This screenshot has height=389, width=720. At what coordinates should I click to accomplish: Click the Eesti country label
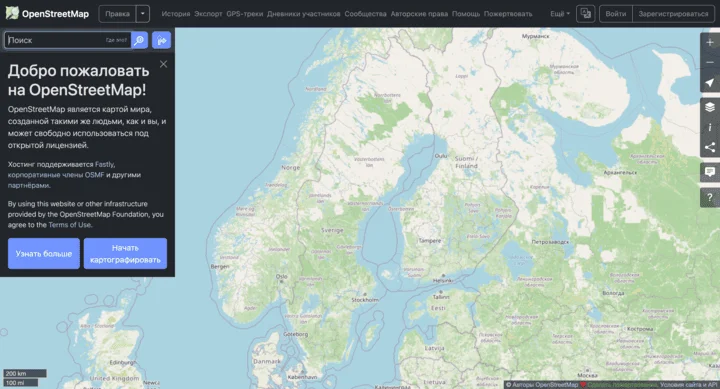(438, 308)
